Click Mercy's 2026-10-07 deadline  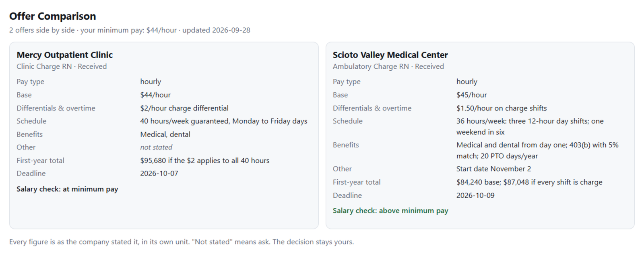pyautogui.click(x=159, y=173)
